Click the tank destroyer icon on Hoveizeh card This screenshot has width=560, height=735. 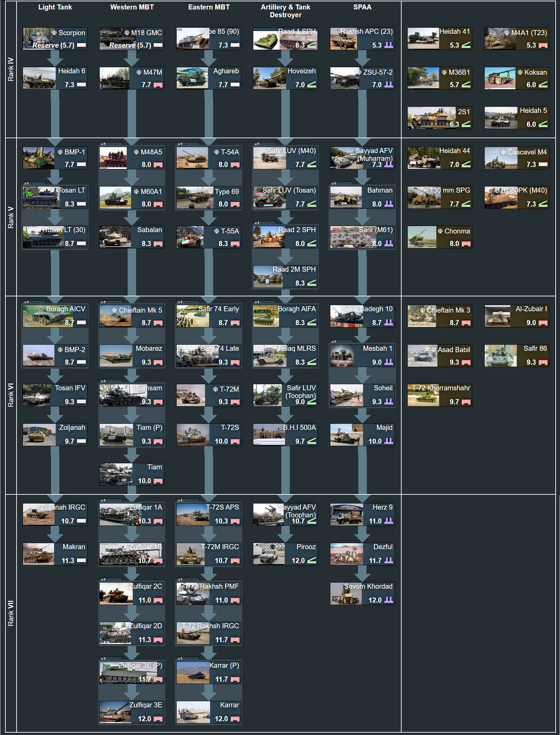312,84
